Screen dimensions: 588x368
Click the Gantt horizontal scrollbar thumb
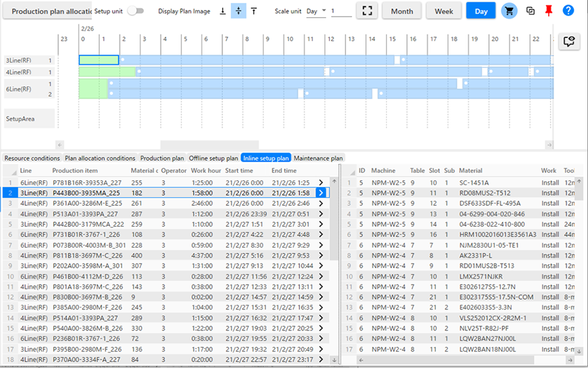210,145
